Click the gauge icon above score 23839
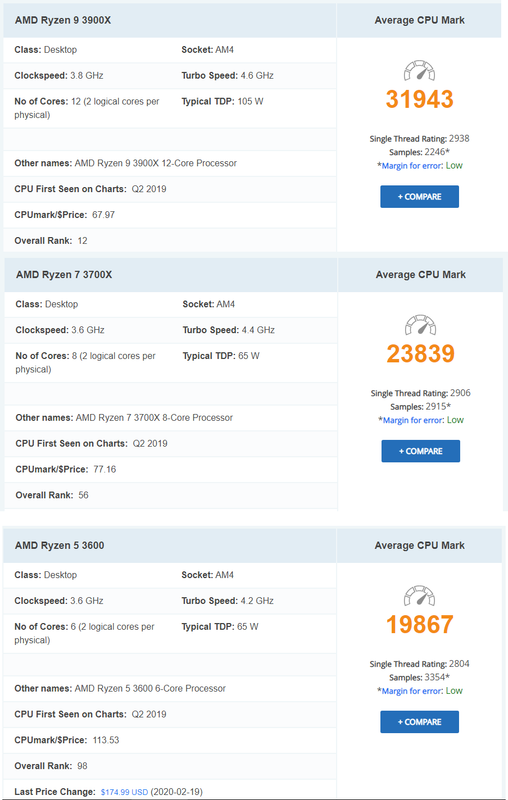The width and height of the screenshot is (508, 800). [x=420, y=325]
